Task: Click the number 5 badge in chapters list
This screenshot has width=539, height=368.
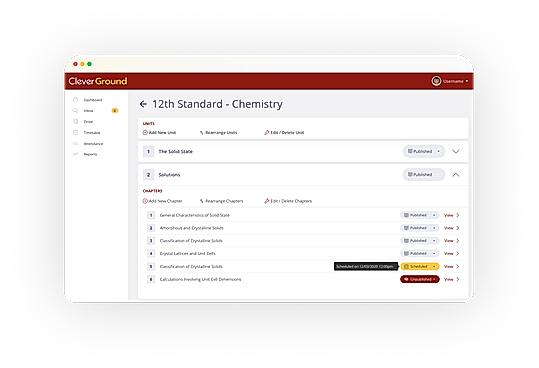Action: pos(151,266)
